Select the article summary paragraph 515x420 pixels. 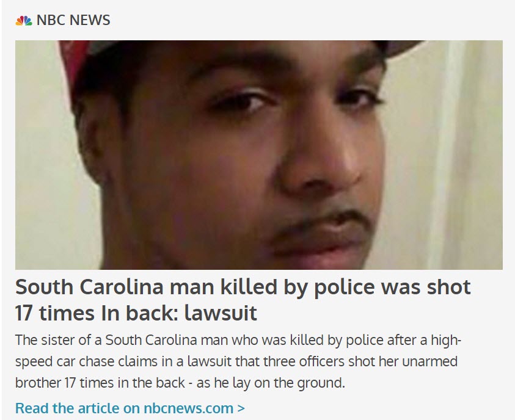238,361
